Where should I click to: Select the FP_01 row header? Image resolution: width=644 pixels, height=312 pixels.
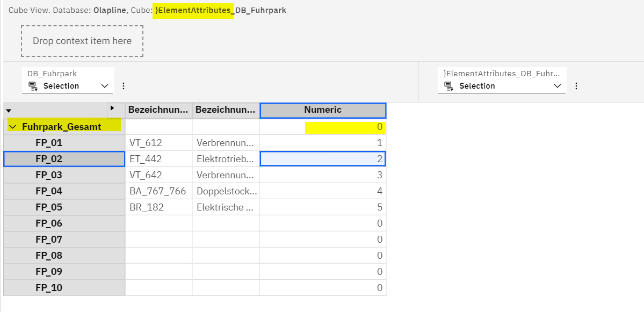click(49, 143)
